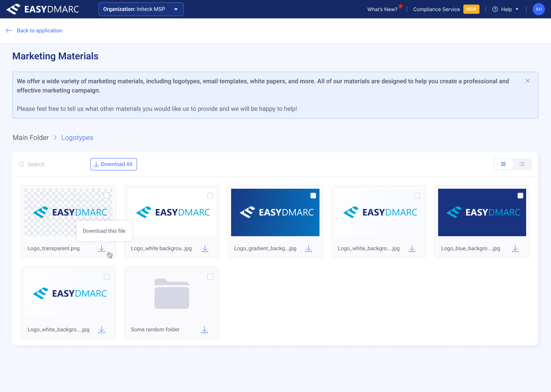The image size is (551, 392).
Task: Click the Logo_transparent.png file name
Action: (54, 248)
